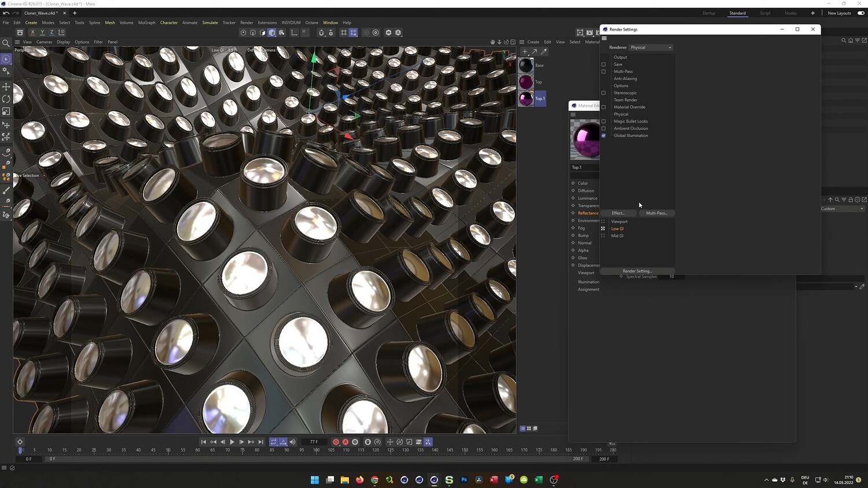Open the New Layouts dropdown
Image resolution: width=868 pixels, height=488 pixels.
(839, 13)
